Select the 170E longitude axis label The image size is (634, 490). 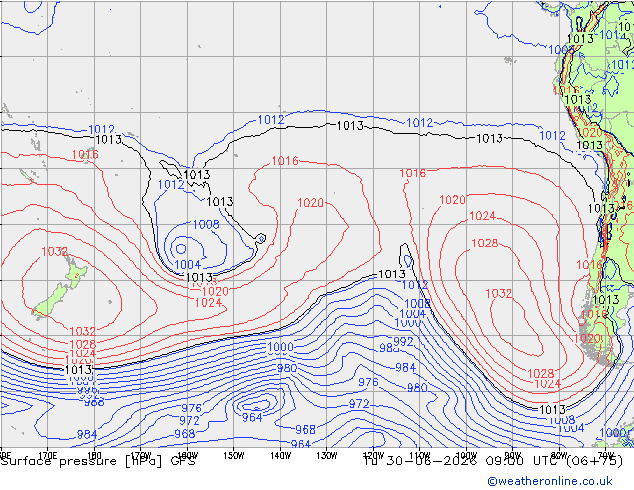click(48, 456)
